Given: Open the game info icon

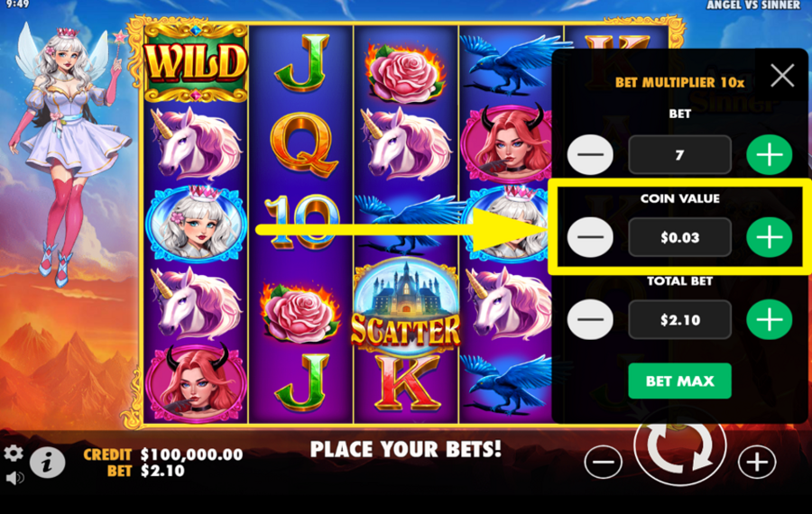Looking at the screenshot, I should pyautogui.click(x=47, y=462).
